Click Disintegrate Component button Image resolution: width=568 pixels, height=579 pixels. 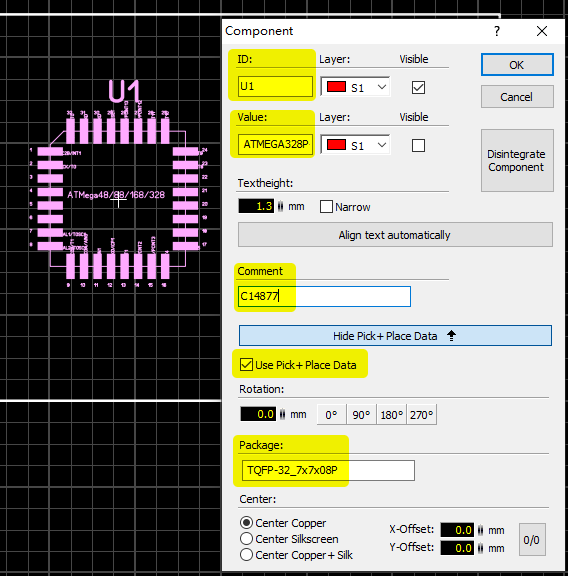click(x=517, y=160)
